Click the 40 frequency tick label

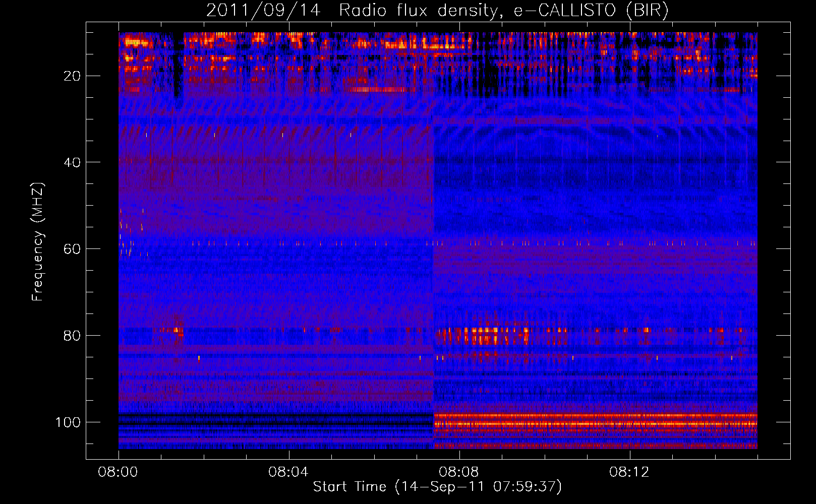tap(72, 162)
